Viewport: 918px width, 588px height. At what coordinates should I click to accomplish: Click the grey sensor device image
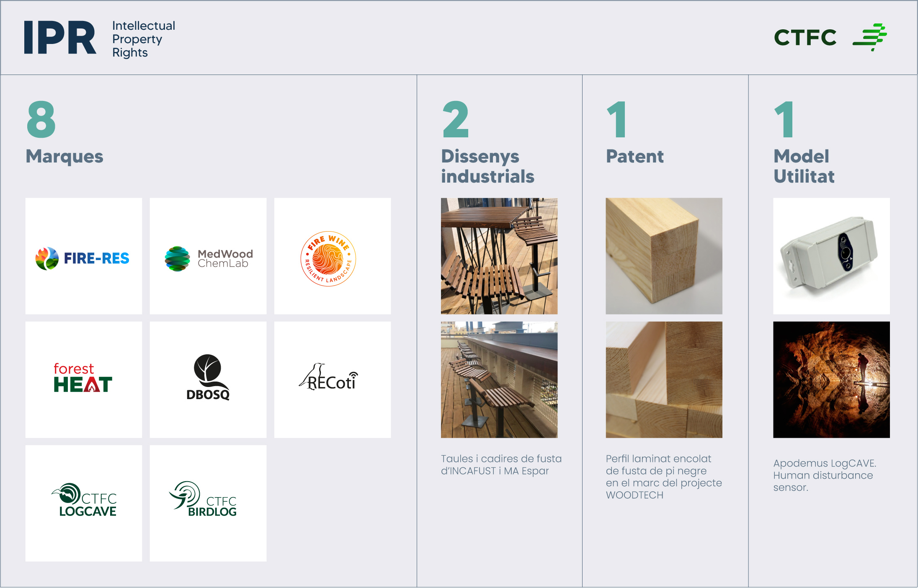point(831,256)
